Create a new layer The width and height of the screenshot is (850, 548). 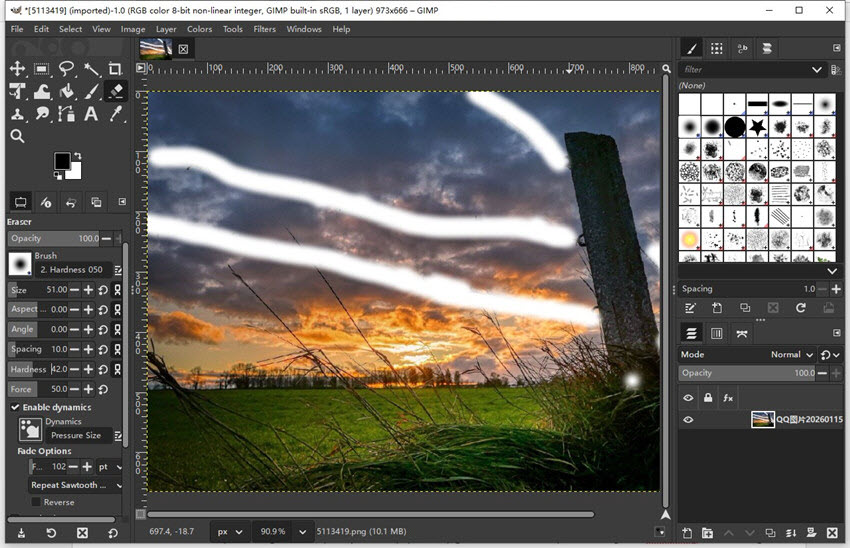687,533
